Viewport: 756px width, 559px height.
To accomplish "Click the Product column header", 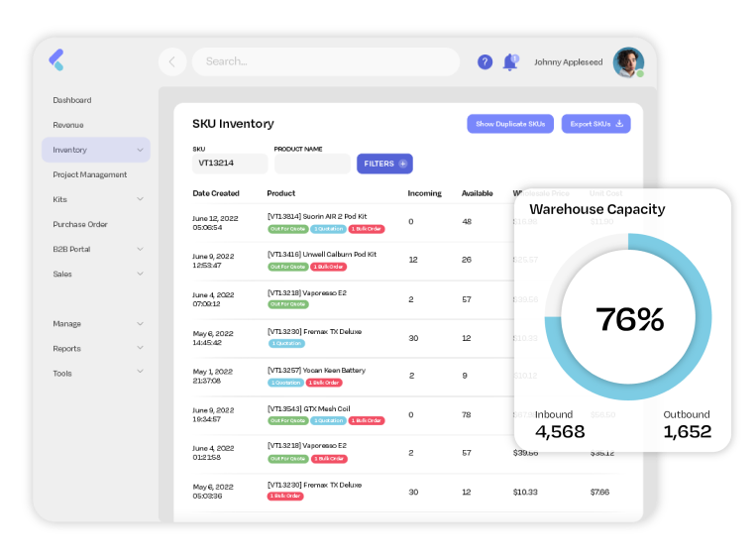I will point(281,193).
